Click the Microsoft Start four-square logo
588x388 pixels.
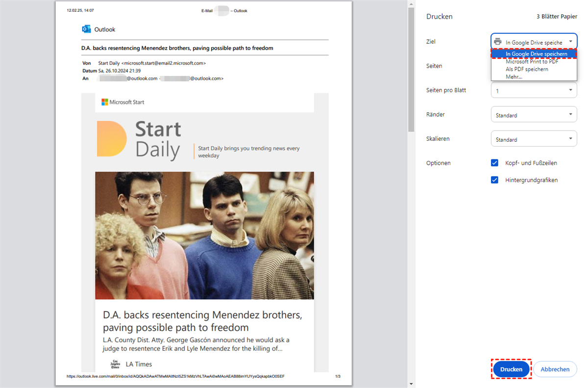pyautogui.click(x=104, y=102)
